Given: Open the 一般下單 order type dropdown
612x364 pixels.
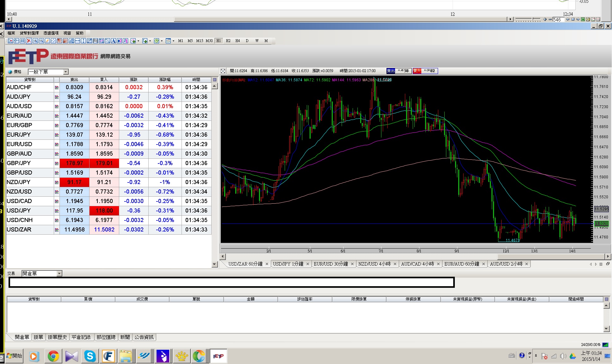Looking at the screenshot, I should click(66, 72).
